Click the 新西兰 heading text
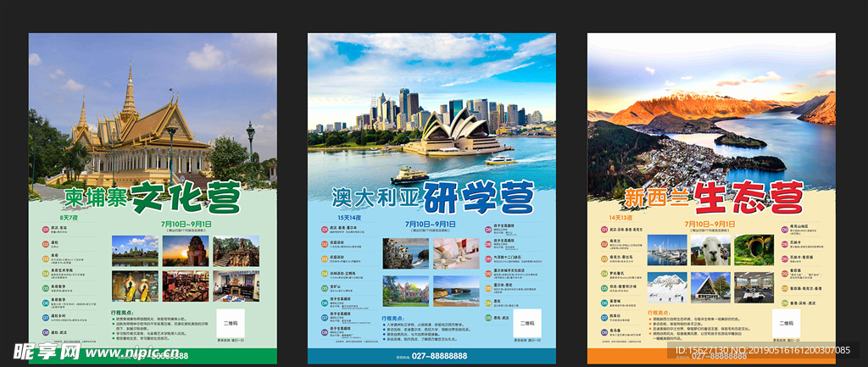Screen dimensions: 868x367 click(x=657, y=197)
